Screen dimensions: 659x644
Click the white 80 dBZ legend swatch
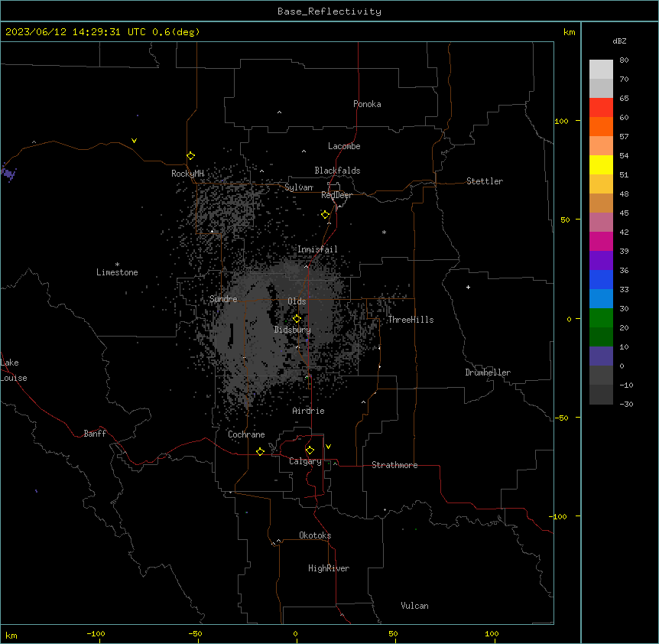pyautogui.click(x=601, y=70)
